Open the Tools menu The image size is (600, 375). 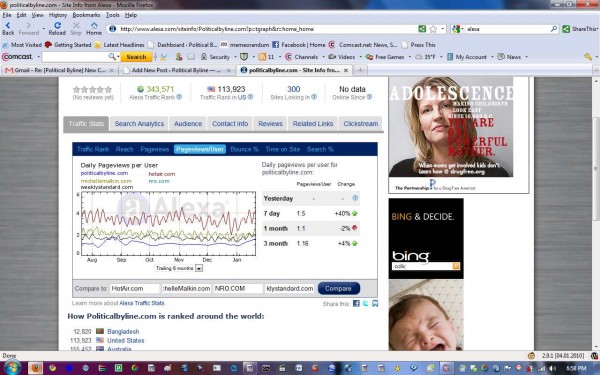pyautogui.click(x=112, y=15)
